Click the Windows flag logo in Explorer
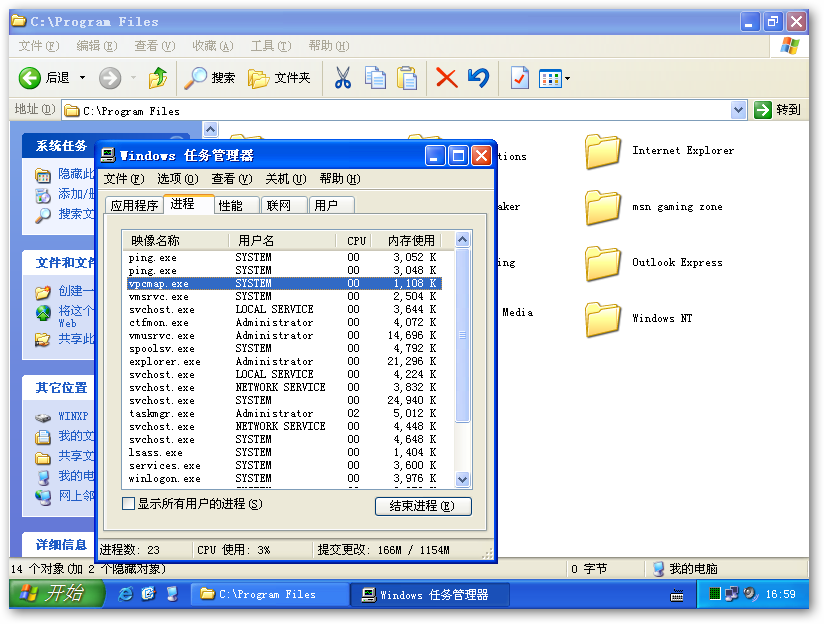824x624 pixels. pyautogui.click(x=789, y=46)
